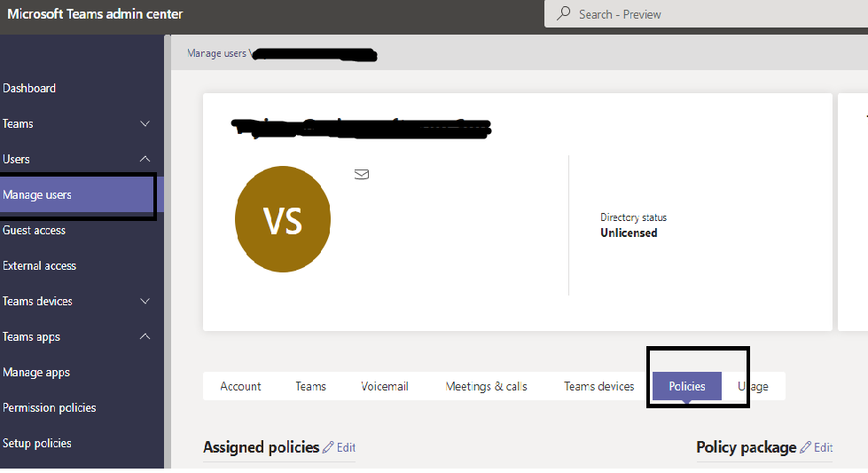Go to Manage apps
The height and width of the screenshot is (473, 868).
point(36,373)
